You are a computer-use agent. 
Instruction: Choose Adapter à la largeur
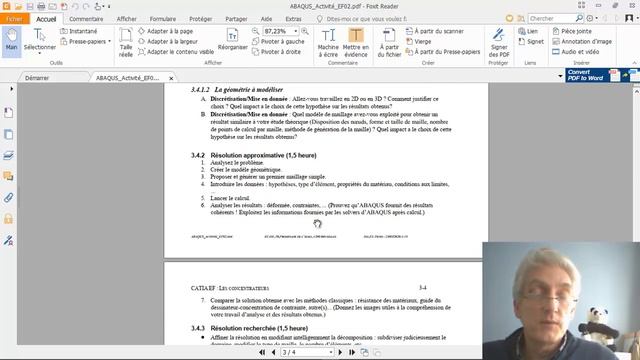pyautogui.click(x=168, y=42)
